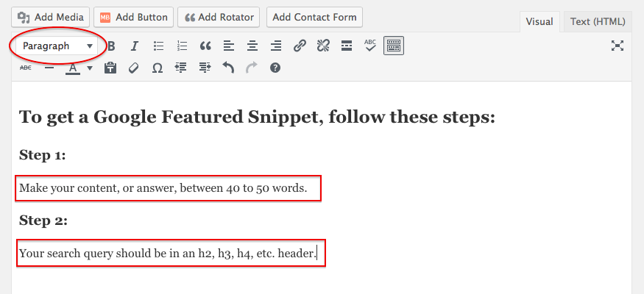Toggle paste as text

[x=110, y=68]
